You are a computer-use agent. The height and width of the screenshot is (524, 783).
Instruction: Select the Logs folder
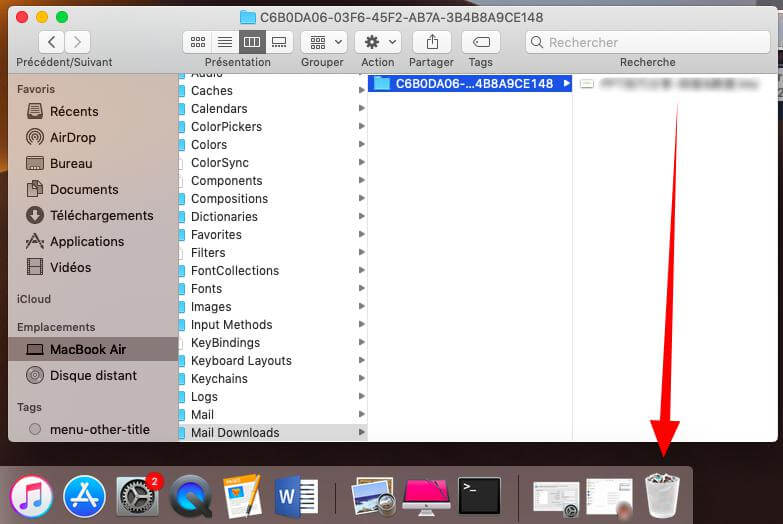click(x=204, y=397)
